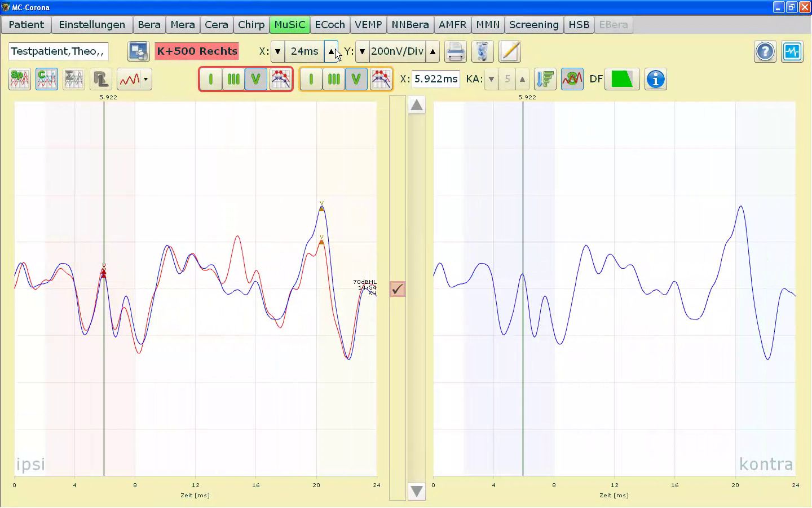
Task: Click the green DF filter shape swatch
Action: tap(622, 79)
